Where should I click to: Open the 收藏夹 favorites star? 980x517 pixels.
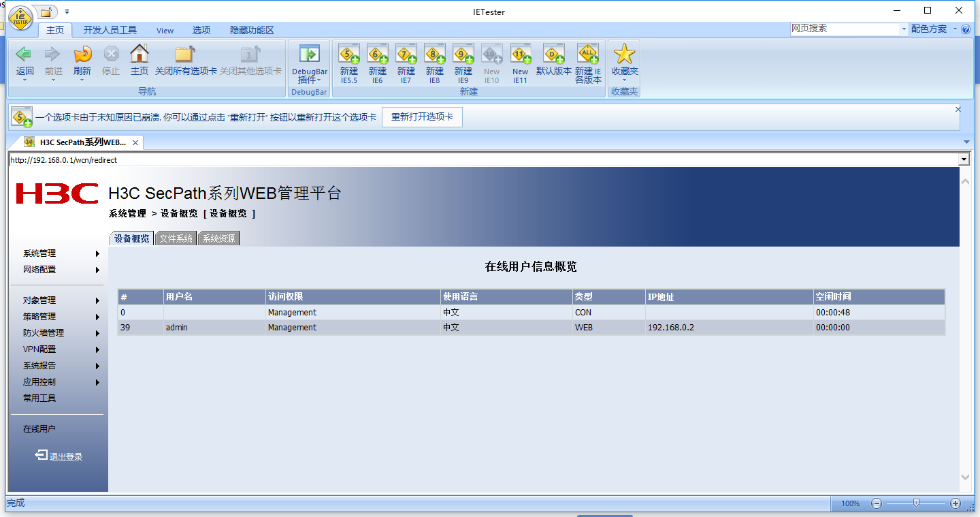click(x=624, y=54)
